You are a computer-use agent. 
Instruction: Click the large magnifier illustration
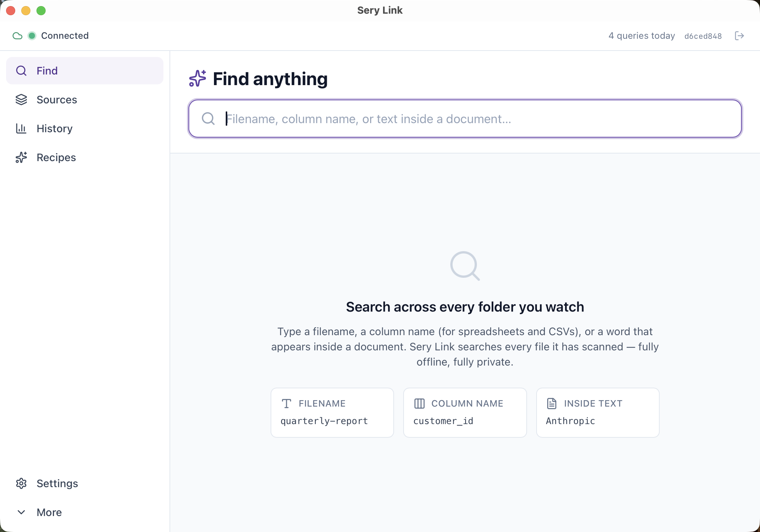(465, 266)
